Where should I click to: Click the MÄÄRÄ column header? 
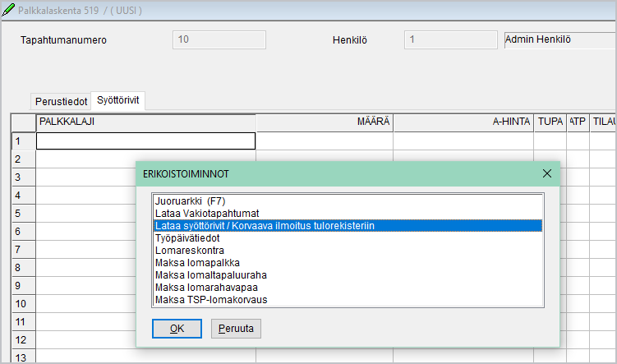pyautogui.click(x=325, y=122)
